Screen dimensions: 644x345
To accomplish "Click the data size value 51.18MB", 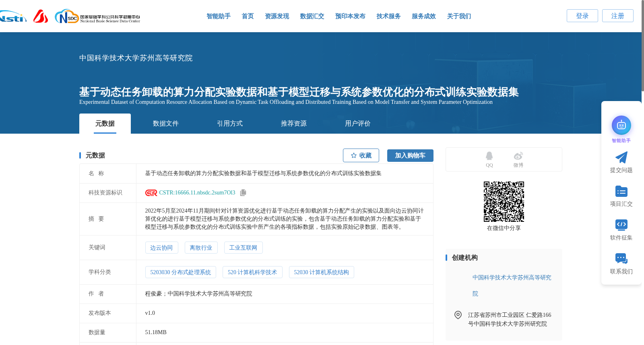I will click(156, 333).
